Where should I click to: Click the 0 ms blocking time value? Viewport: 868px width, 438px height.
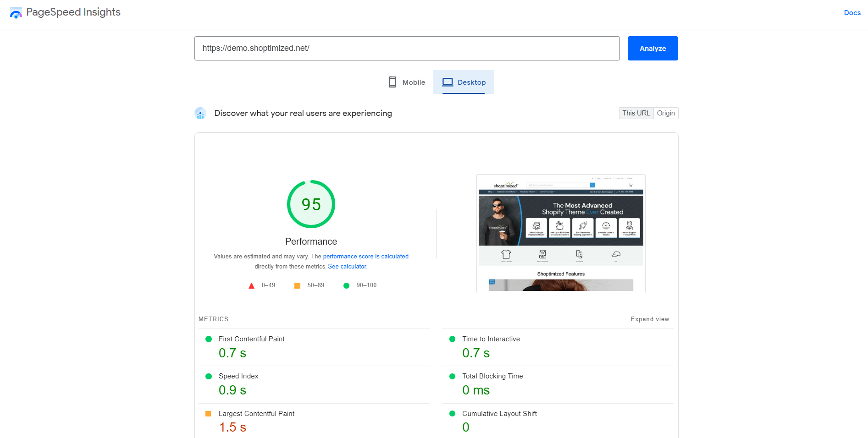(476, 390)
